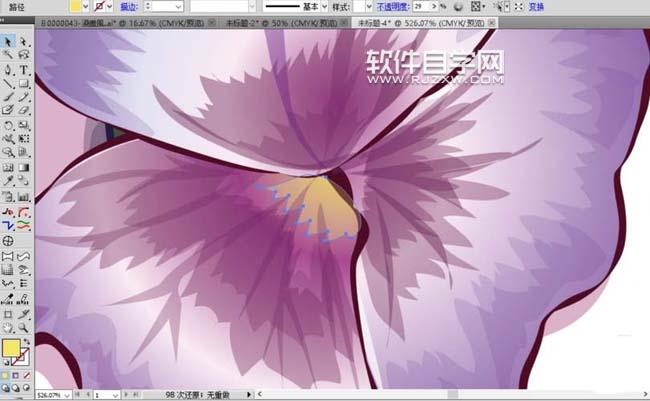Switch to Gradient fill mode
This screenshot has width=650, height=401.
[x=16, y=375]
